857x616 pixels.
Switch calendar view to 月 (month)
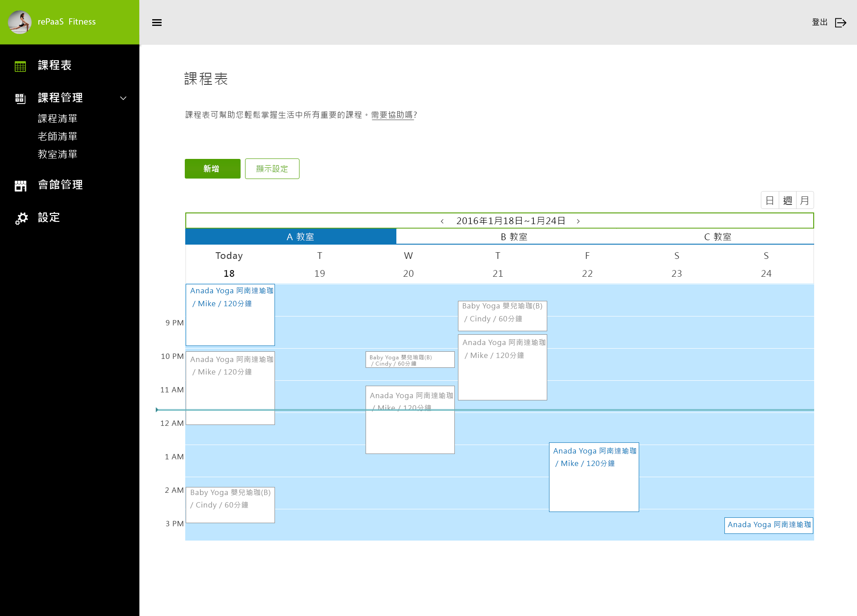(804, 200)
